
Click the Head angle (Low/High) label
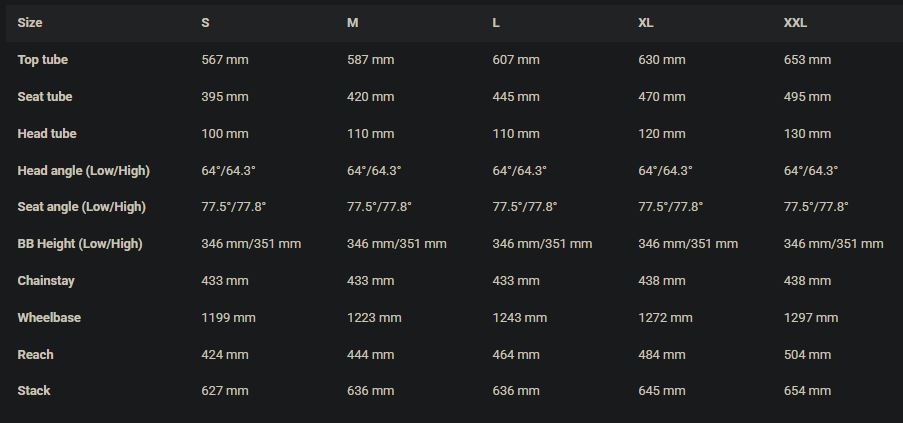84,171
